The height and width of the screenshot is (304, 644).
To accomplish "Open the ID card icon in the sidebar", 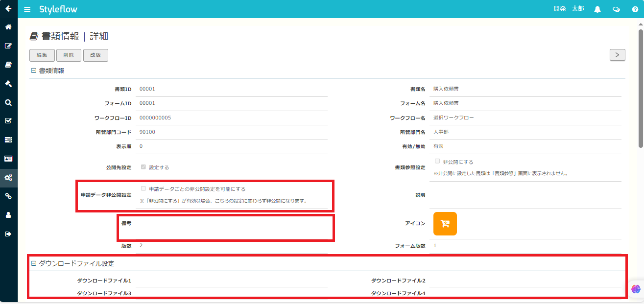I will [8, 159].
